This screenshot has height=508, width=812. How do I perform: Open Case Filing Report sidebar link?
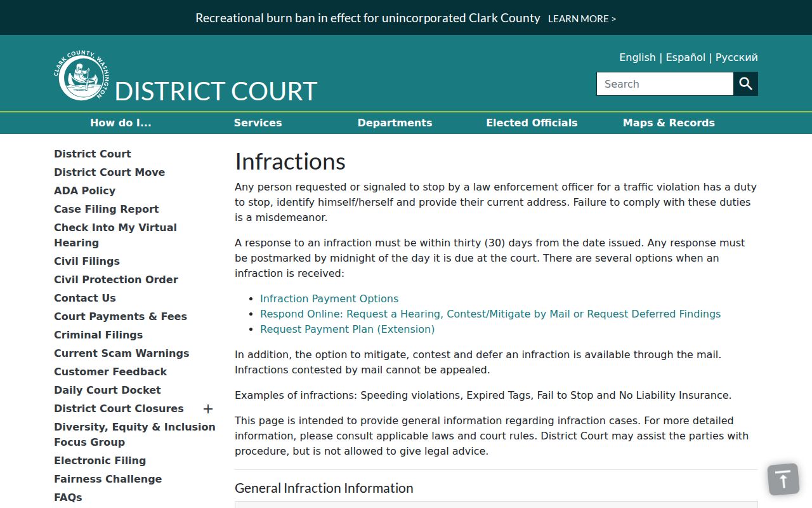click(107, 209)
